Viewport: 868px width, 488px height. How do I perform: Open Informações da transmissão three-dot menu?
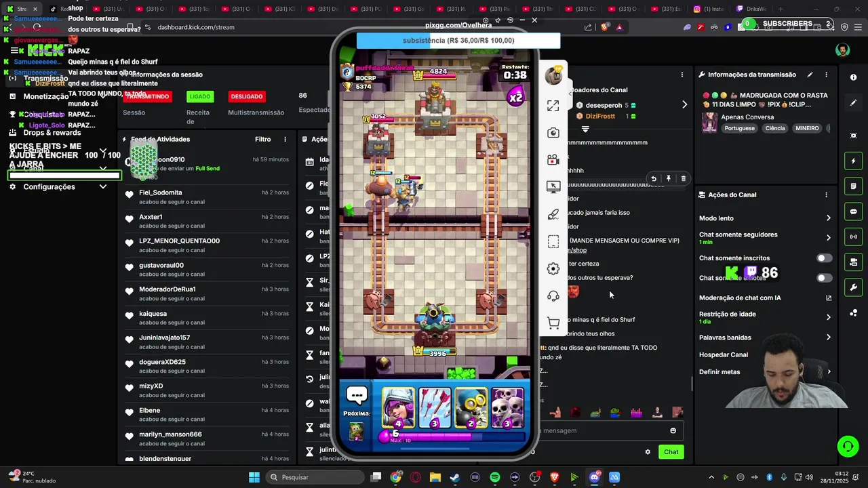tap(826, 75)
